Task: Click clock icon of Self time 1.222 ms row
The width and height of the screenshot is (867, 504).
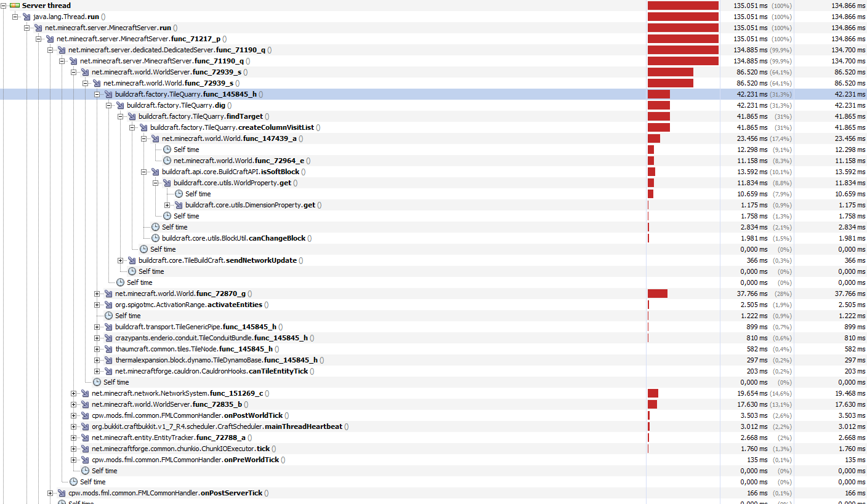Action: [108, 316]
